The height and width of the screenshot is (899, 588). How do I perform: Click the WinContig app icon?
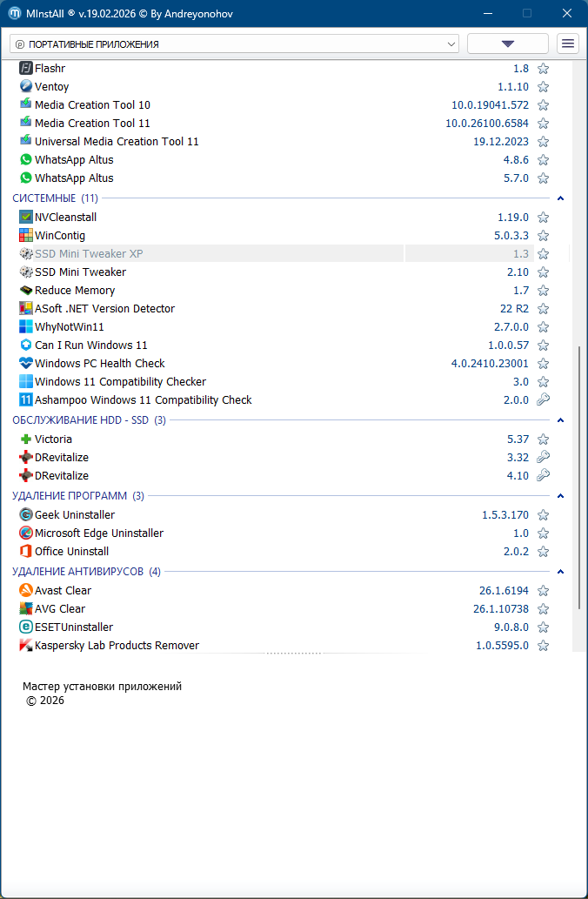(x=26, y=236)
